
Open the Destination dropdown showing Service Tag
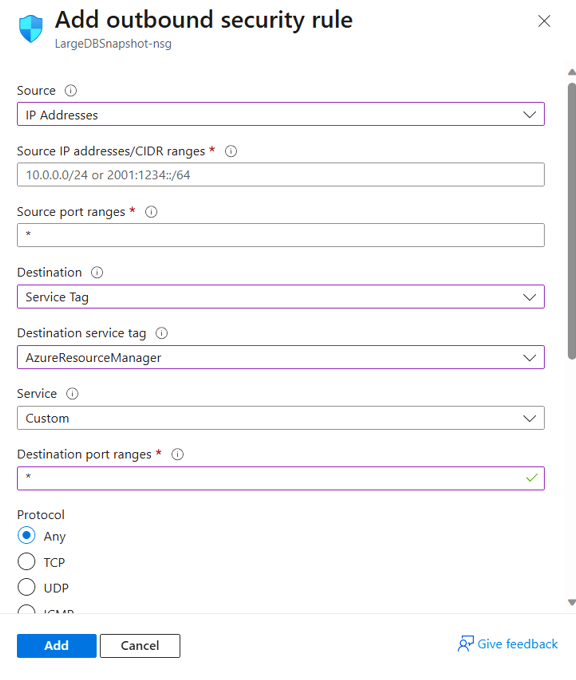(x=281, y=297)
